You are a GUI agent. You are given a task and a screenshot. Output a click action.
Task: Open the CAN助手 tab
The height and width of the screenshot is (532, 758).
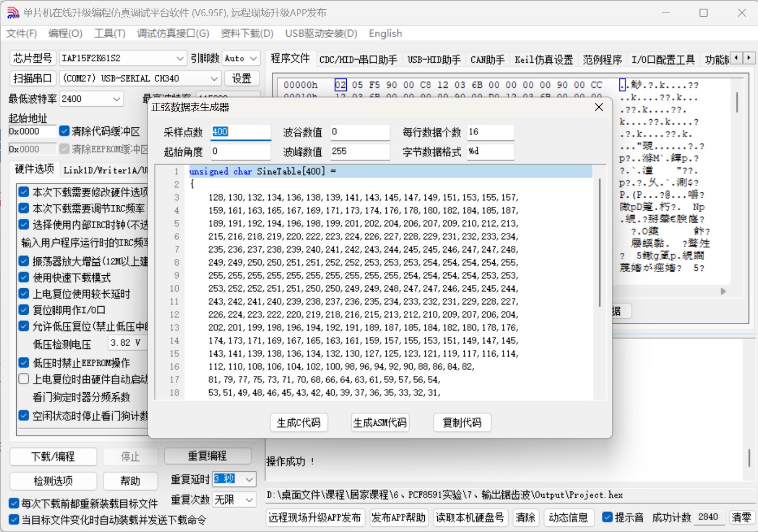pos(487,60)
